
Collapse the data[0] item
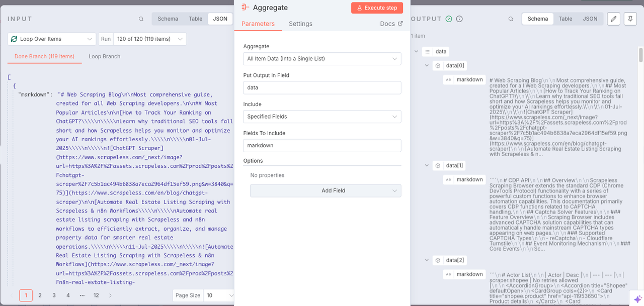(x=427, y=66)
